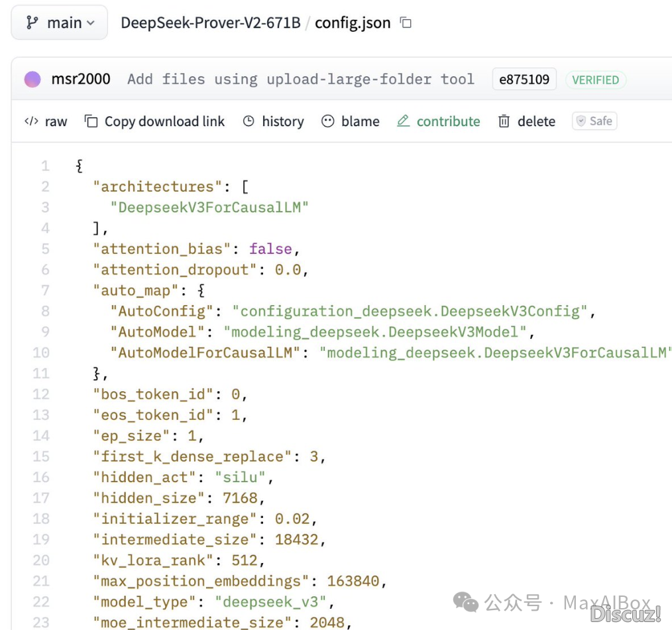Click the 18432 intermediate_size value
672x630 pixels.
[297, 540]
